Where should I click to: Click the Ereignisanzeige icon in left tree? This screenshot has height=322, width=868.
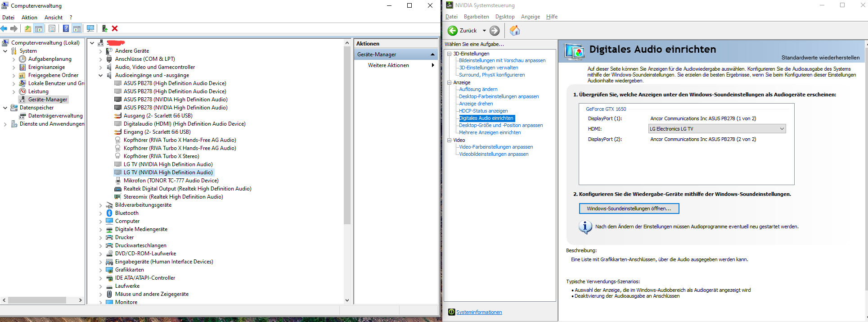click(x=22, y=67)
